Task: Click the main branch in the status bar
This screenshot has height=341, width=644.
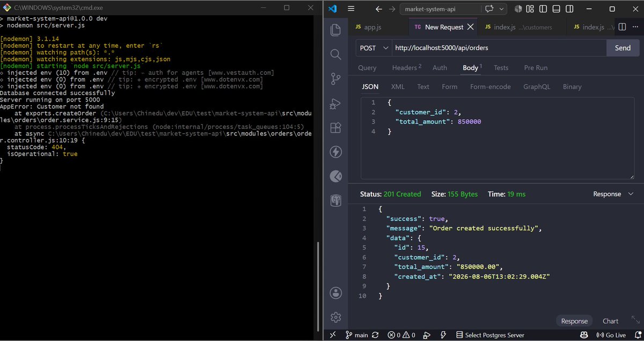Action: 357,335
